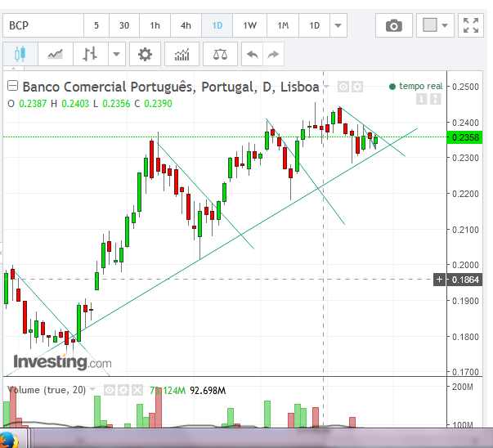Click the plus button at 0.1864
Viewport: 493px width, 448px height.
[x=439, y=279]
